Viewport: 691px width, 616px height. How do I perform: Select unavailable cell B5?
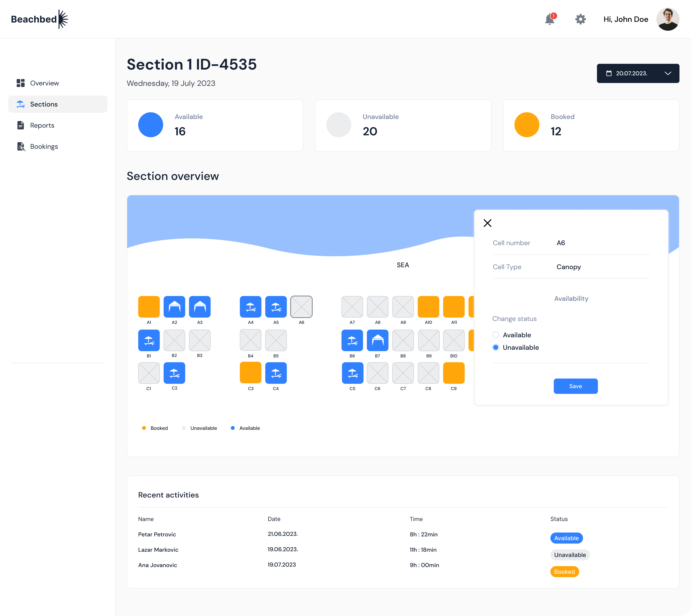click(276, 340)
